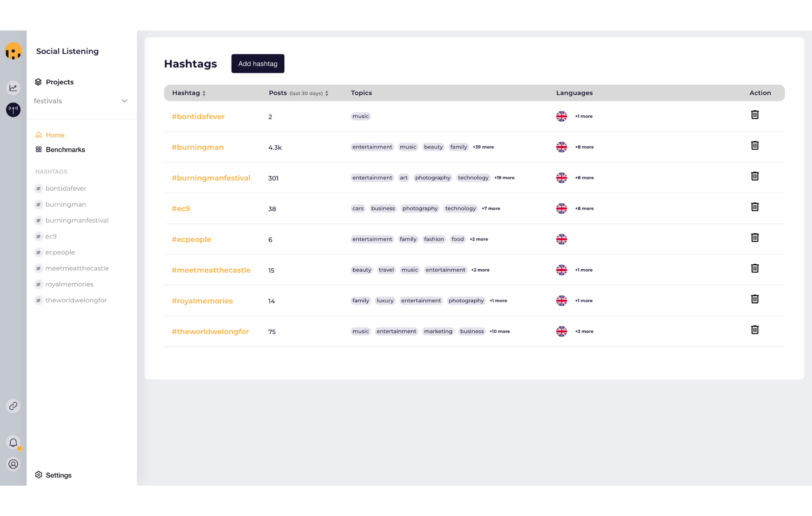The height and width of the screenshot is (516, 812).
Task: Click the link integrations icon in sidebar
Action: [13, 406]
